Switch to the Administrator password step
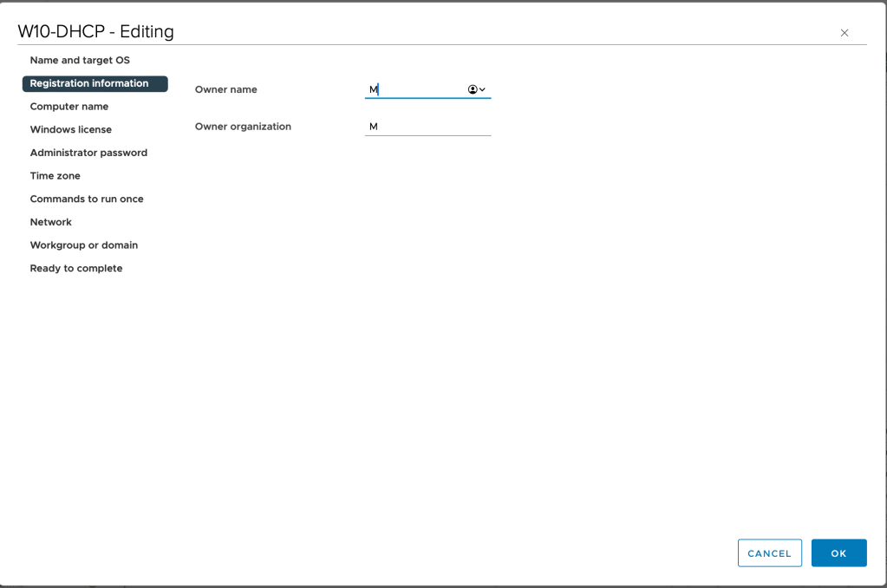 click(88, 153)
